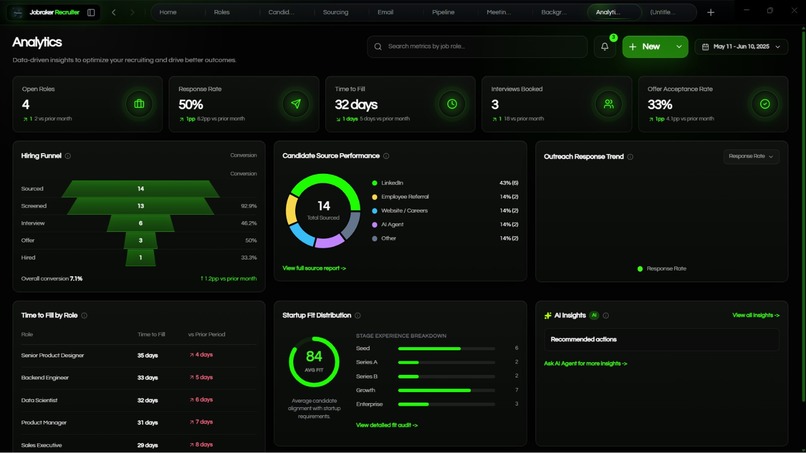The image size is (806, 453).
Task: Show Time to Fill by Role info icon
Action: (84, 316)
